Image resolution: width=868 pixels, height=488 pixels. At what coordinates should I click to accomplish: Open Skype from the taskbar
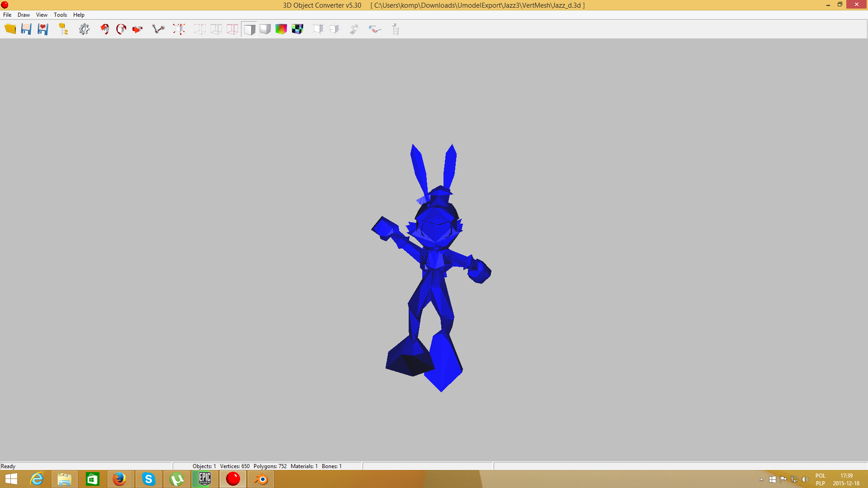click(148, 479)
